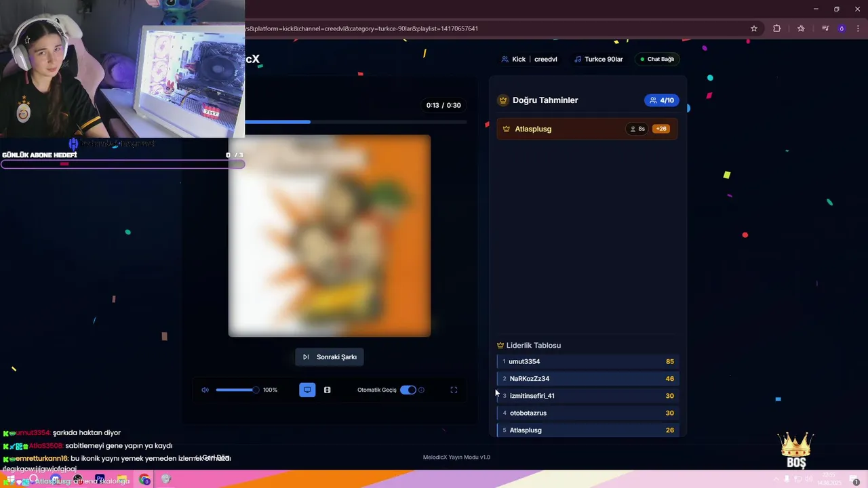The height and width of the screenshot is (488, 868).
Task: Click the 0:13 / 0:30 timer
Action: pyautogui.click(x=443, y=105)
